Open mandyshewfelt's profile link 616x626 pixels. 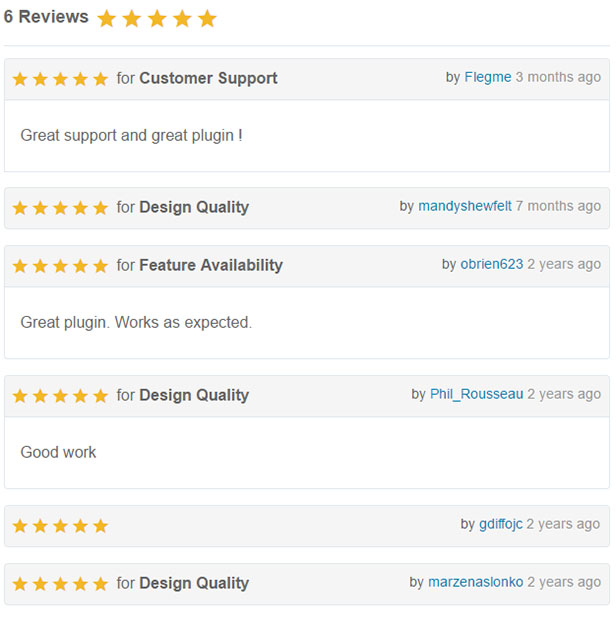point(465,206)
